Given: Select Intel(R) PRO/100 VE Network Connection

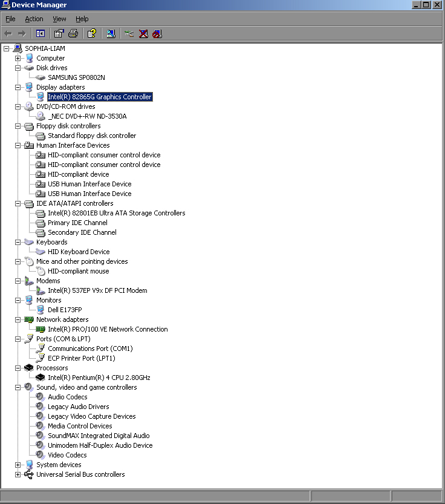Looking at the screenshot, I should tap(108, 329).
